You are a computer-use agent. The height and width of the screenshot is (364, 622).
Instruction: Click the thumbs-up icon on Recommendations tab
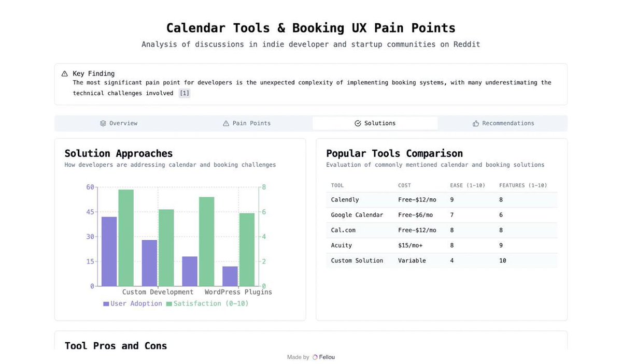476,123
